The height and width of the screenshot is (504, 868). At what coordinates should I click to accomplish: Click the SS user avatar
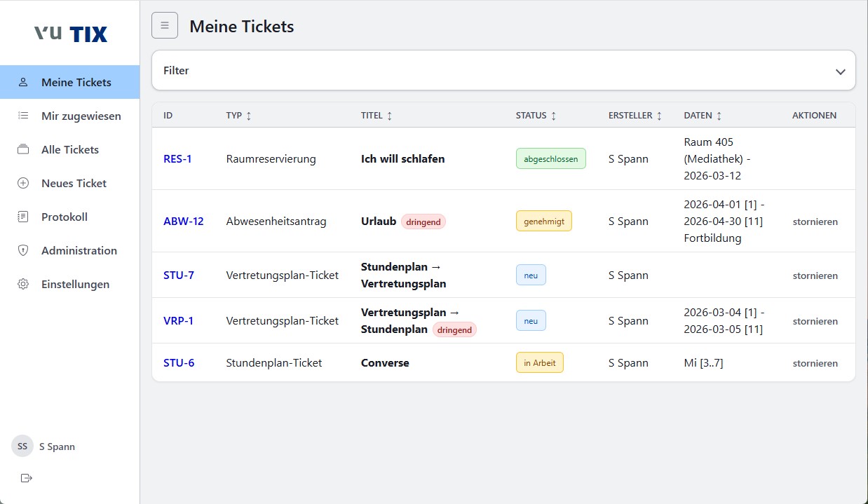22,446
